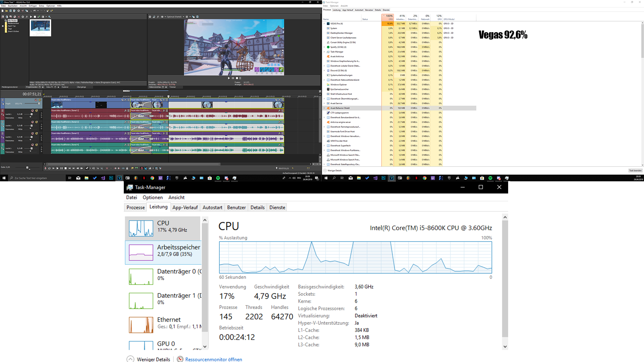Click the Task beenden button

(x=635, y=171)
